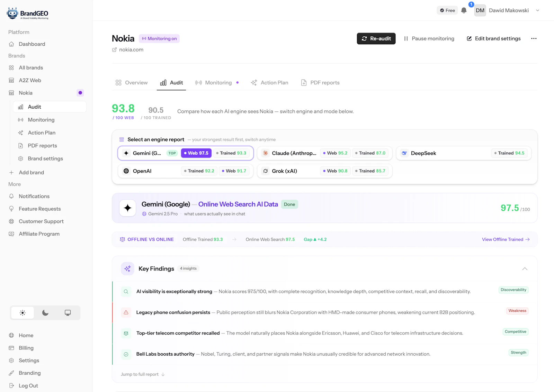Open A2Z Web brand in the sidebar
554x392 pixels.
[30, 80]
